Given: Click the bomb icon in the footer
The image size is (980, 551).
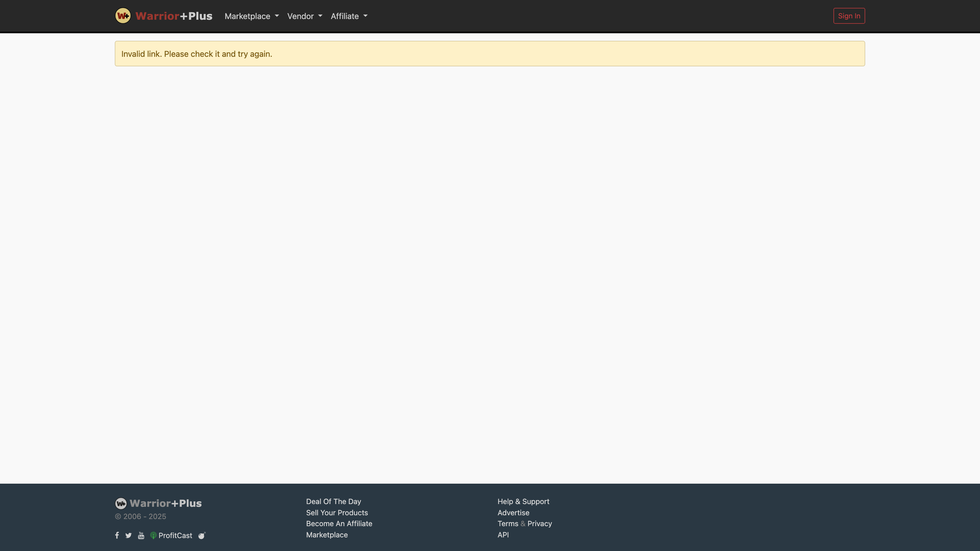Looking at the screenshot, I should (x=202, y=535).
